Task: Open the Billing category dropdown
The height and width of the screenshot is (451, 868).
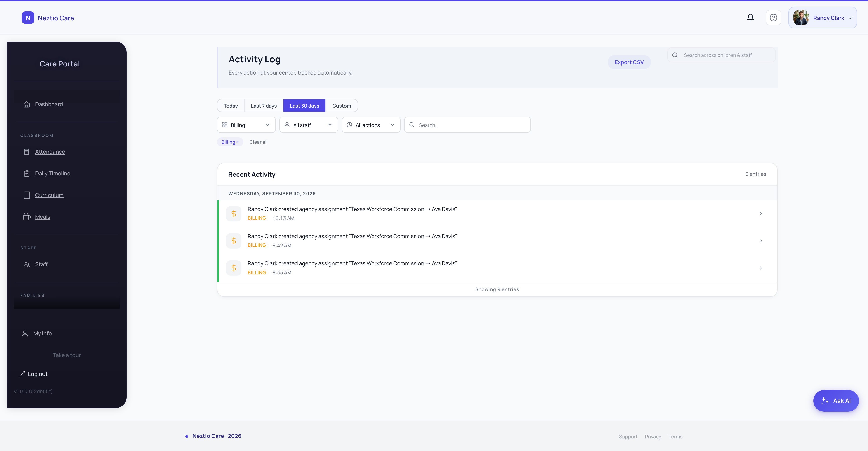Action: (246, 125)
